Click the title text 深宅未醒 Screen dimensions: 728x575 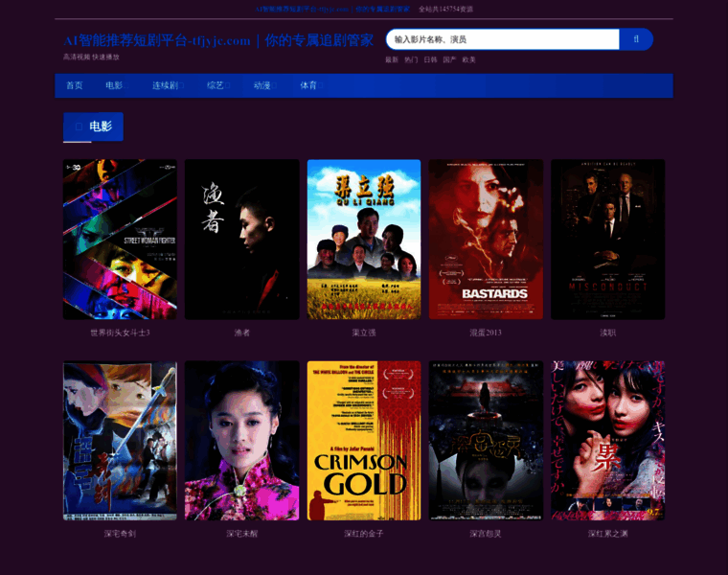pyautogui.click(x=242, y=534)
